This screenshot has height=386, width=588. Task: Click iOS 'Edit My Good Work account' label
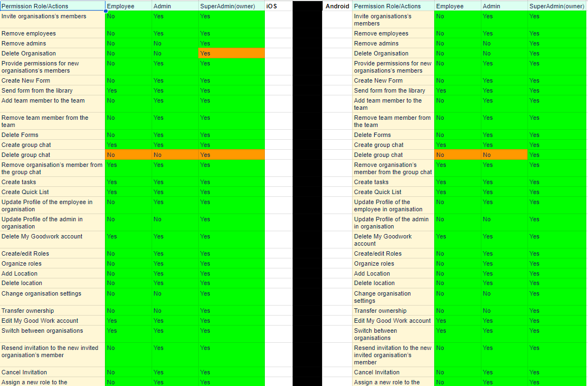click(53, 321)
